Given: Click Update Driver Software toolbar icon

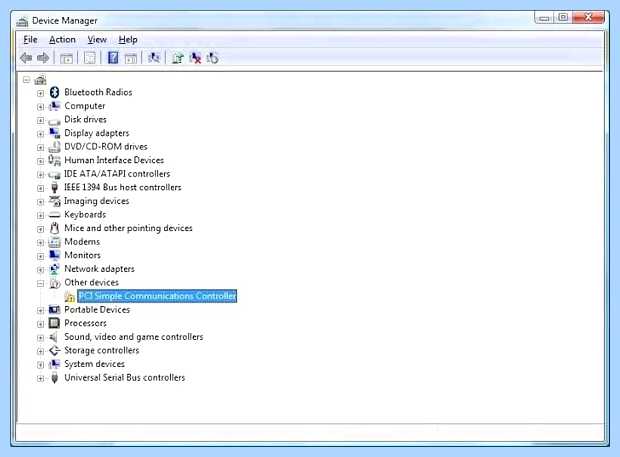Looking at the screenshot, I should click(178, 58).
